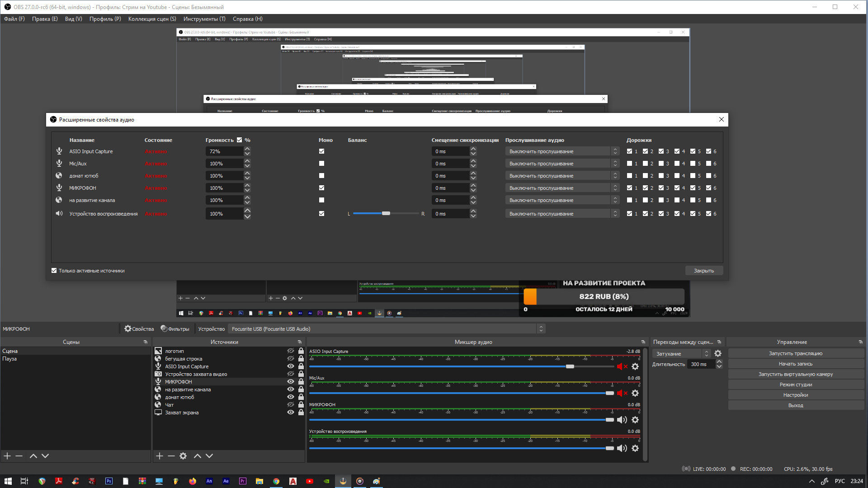This screenshot has width=868, height=488.
Task: Uncheck track 1 for ASIO Input Capture
Action: (x=629, y=151)
